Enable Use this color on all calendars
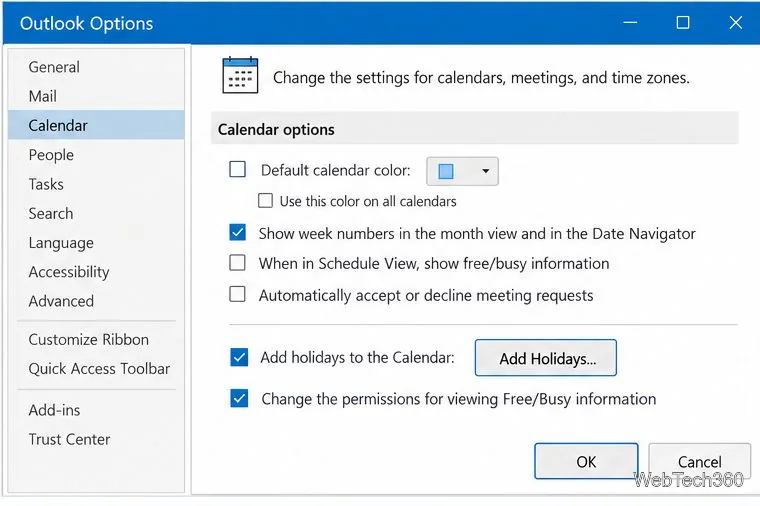The width and height of the screenshot is (760, 506). click(x=265, y=201)
